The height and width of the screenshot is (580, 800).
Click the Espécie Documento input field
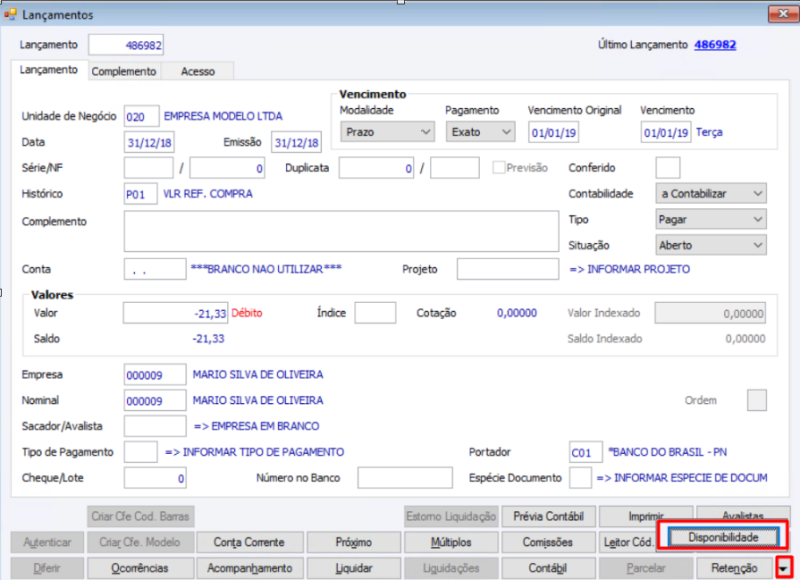[x=581, y=478]
